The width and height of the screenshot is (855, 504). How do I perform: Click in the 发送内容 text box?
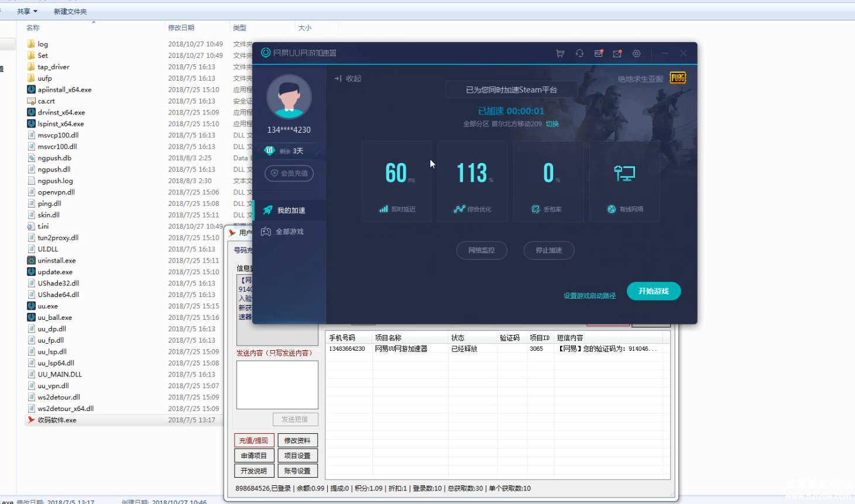pos(277,385)
